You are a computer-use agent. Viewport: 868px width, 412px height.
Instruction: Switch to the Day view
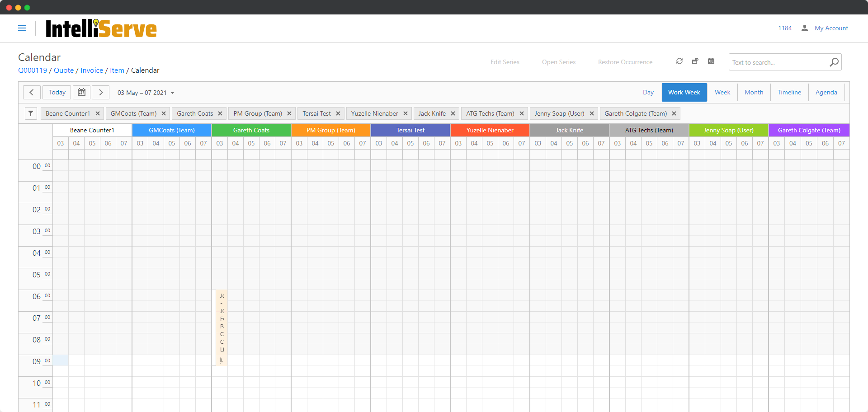click(x=648, y=93)
